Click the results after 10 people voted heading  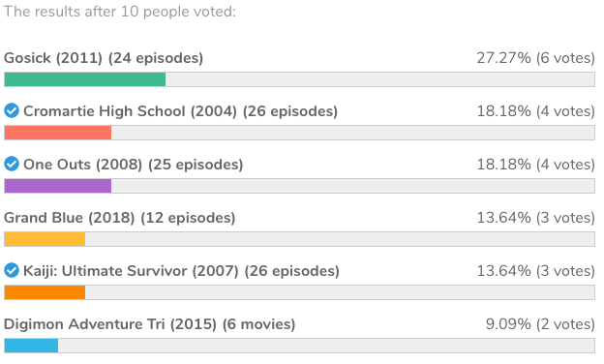tap(119, 12)
